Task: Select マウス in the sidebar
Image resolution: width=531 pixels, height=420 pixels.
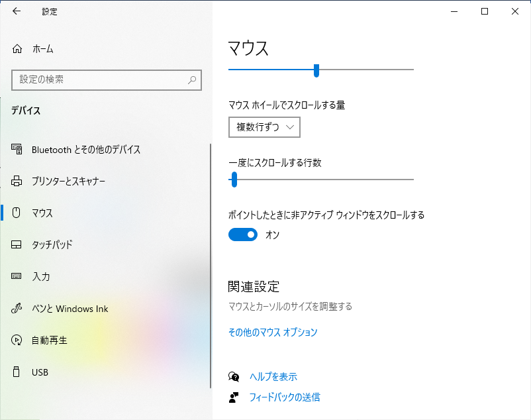Action: click(x=42, y=213)
